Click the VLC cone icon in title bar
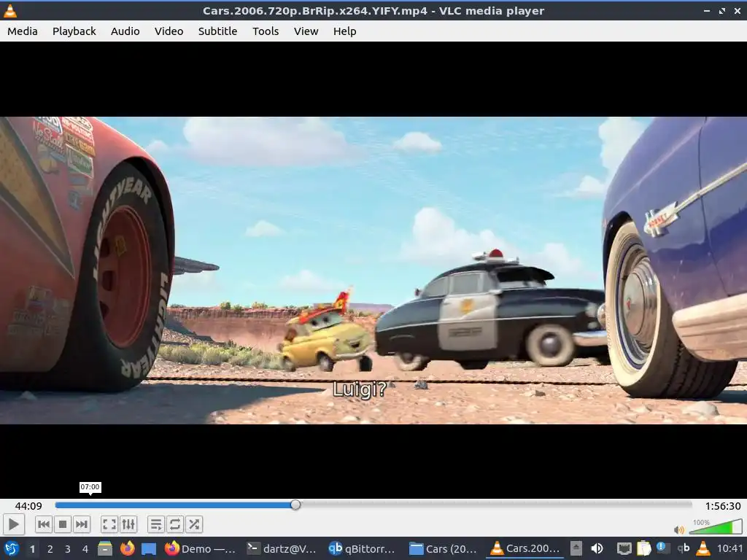 pyautogui.click(x=10, y=10)
